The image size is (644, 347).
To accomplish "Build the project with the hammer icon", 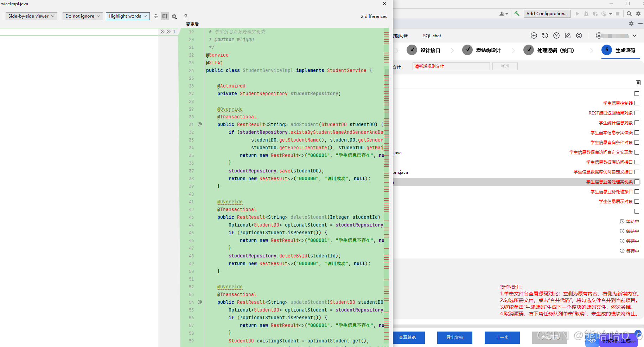I will 517,14.
